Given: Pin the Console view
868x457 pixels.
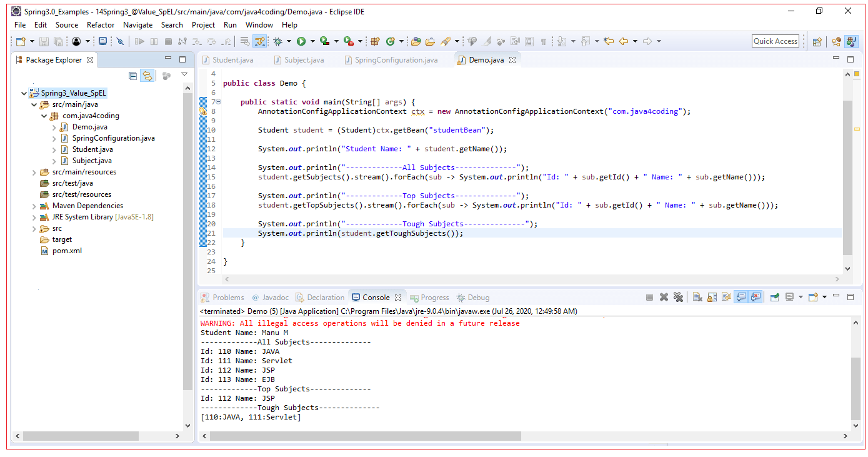Looking at the screenshot, I should point(774,296).
